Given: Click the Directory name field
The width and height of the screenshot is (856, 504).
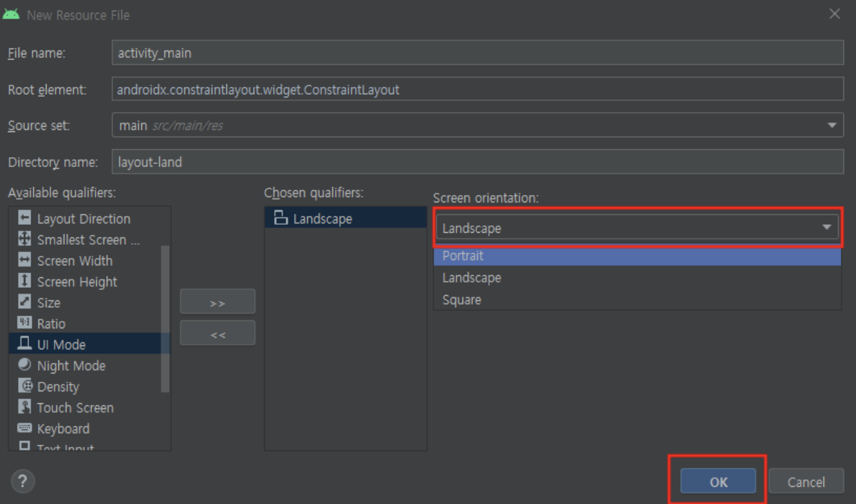Looking at the screenshot, I should click(x=478, y=161).
